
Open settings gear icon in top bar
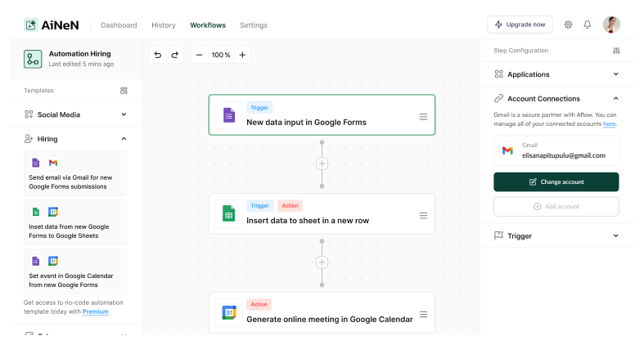[x=568, y=25]
